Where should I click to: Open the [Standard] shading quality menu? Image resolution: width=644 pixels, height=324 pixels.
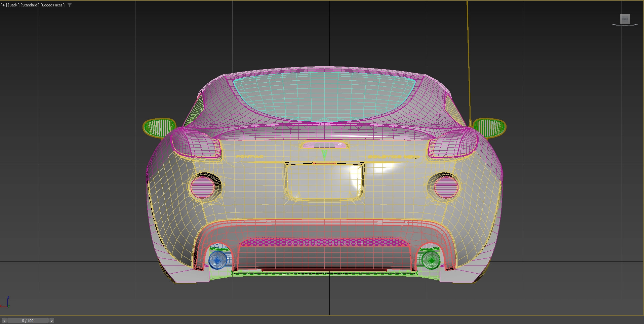[x=30, y=5]
